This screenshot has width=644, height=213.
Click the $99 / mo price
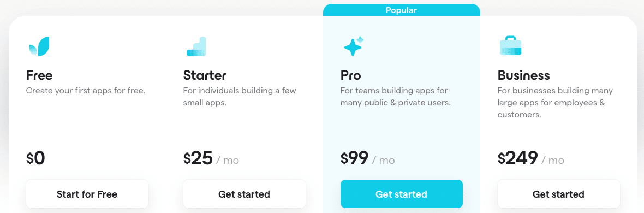click(x=368, y=158)
